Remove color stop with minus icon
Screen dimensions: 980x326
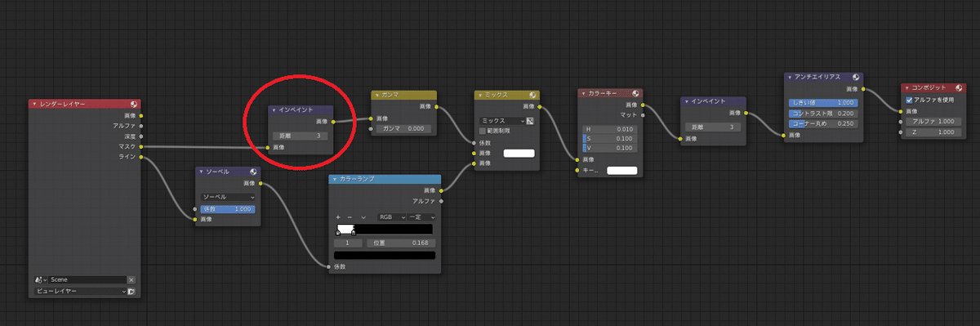[350, 217]
